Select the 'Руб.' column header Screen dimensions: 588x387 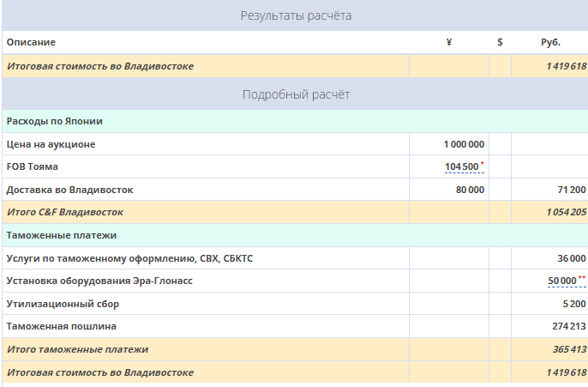(x=550, y=42)
